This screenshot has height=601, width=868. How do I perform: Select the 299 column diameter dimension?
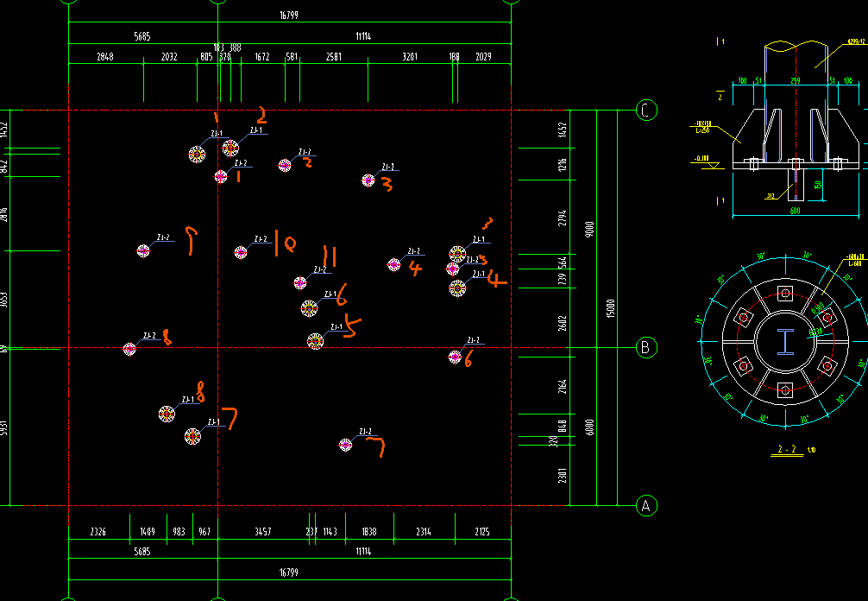click(x=795, y=81)
